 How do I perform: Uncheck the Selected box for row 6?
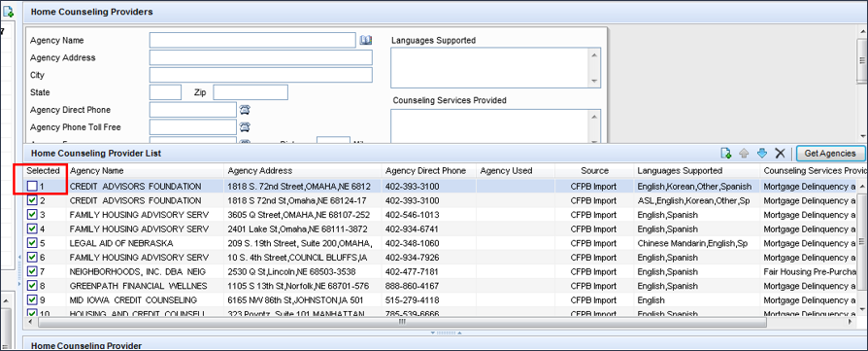32,258
